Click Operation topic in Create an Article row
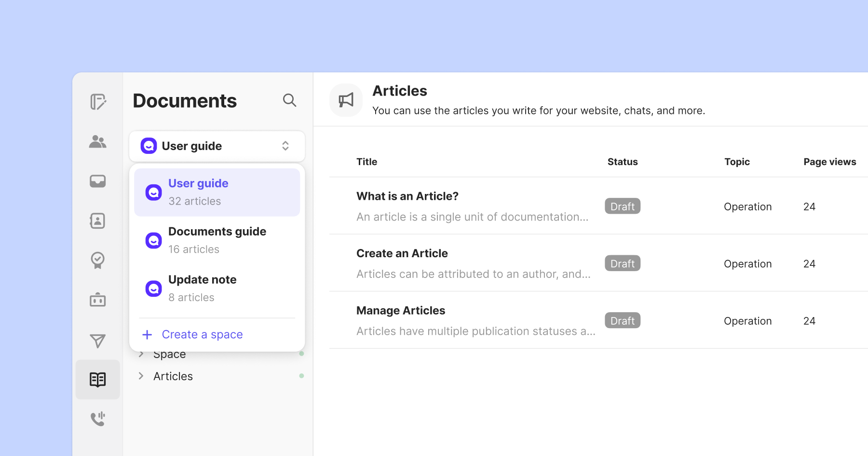The height and width of the screenshot is (456, 868). pyautogui.click(x=748, y=264)
